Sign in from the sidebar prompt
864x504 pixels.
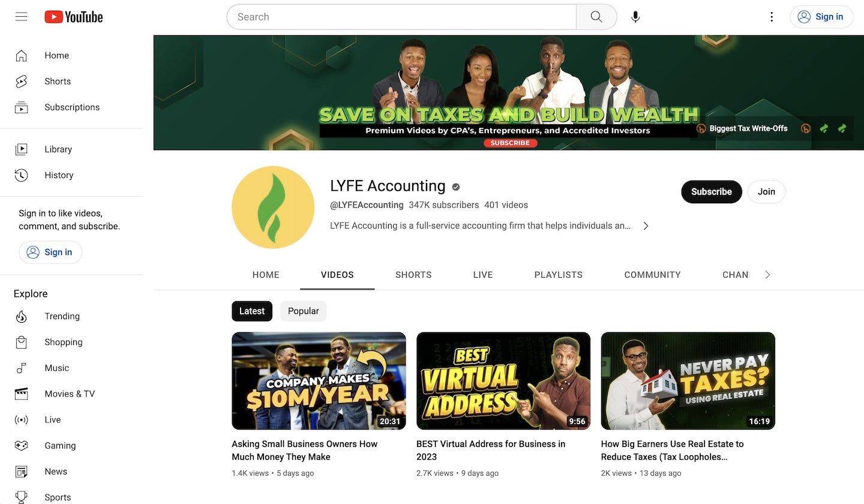pyautogui.click(x=50, y=252)
